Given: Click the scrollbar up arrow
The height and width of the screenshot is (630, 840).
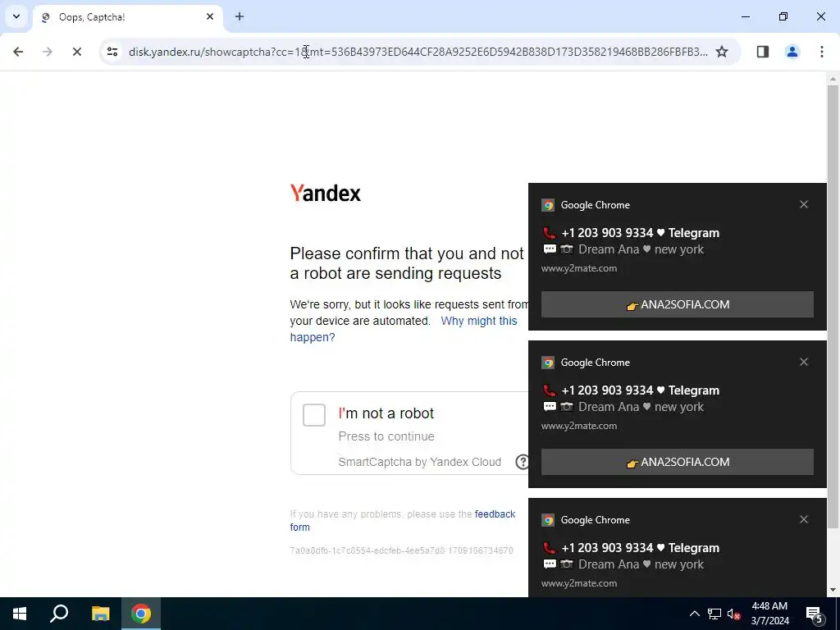Looking at the screenshot, I should tap(833, 79).
